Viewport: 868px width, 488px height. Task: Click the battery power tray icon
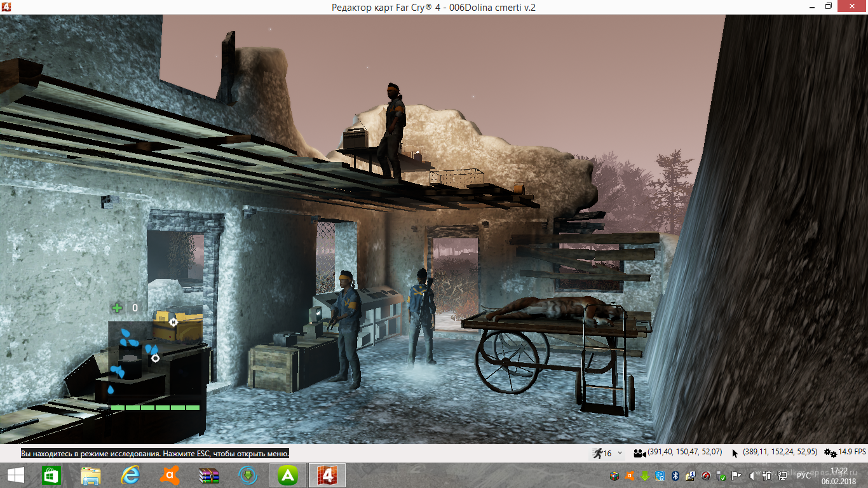click(767, 476)
